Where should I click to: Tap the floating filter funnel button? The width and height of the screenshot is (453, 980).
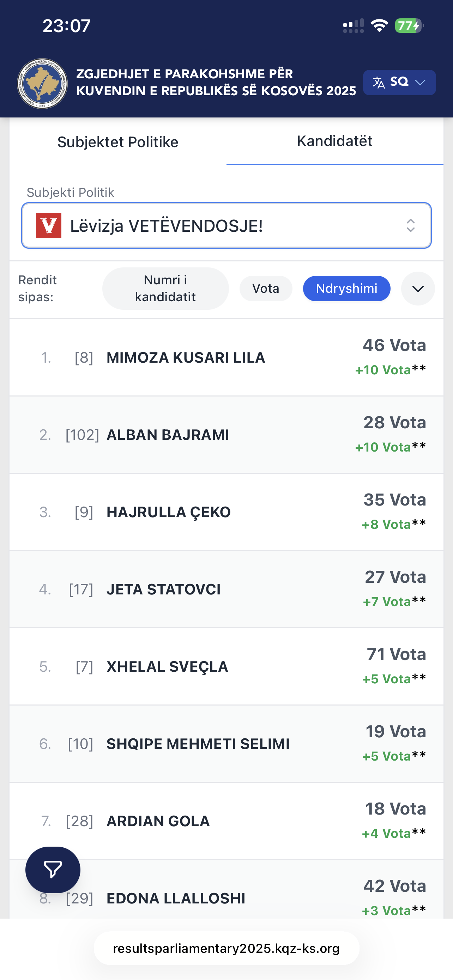click(x=53, y=870)
